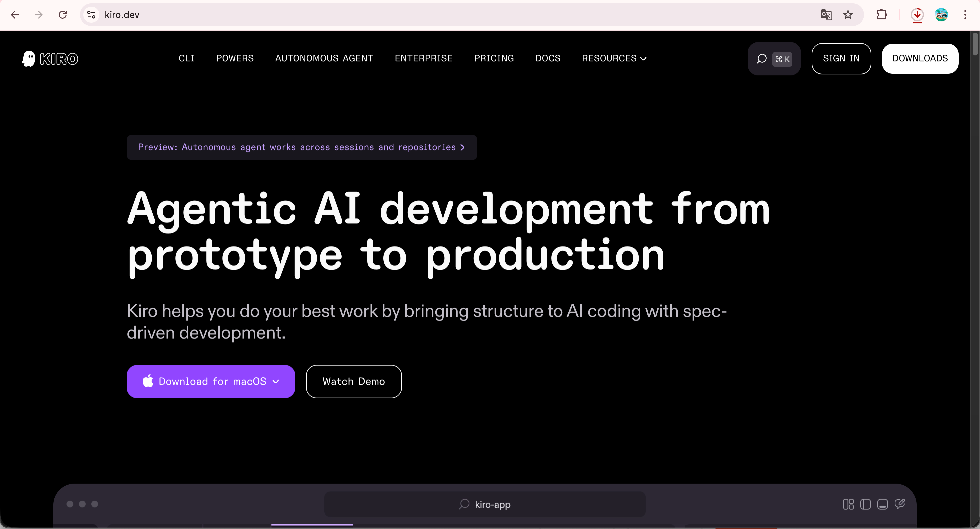Viewport: 980px width, 529px height.
Task: Click the site information icon beside kiro.dev
Action: tap(91, 15)
